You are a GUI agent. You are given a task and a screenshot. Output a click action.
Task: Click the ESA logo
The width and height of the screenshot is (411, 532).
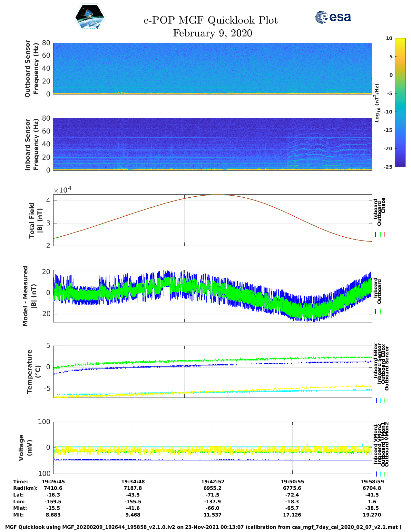tap(333, 17)
